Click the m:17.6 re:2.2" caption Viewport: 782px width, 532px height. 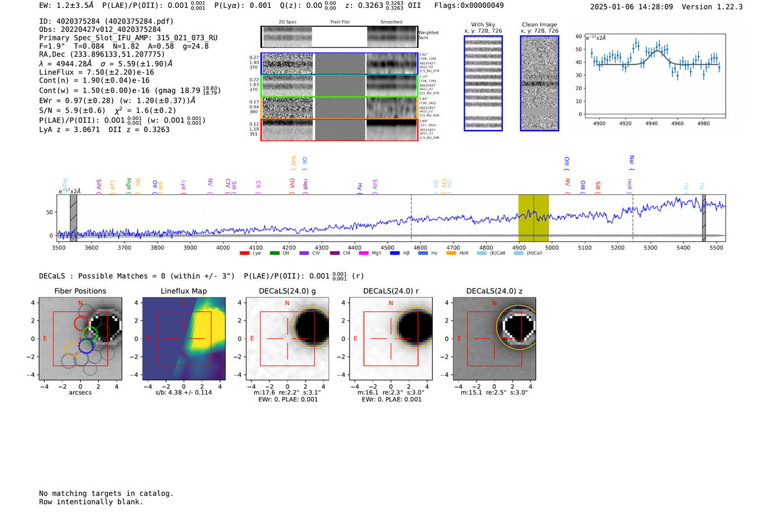tap(288, 392)
